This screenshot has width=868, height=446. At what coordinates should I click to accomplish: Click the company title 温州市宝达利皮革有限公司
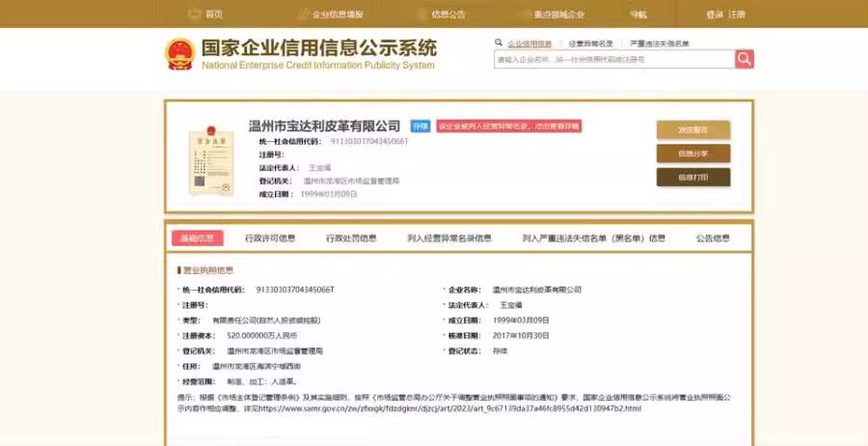(x=324, y=125)
